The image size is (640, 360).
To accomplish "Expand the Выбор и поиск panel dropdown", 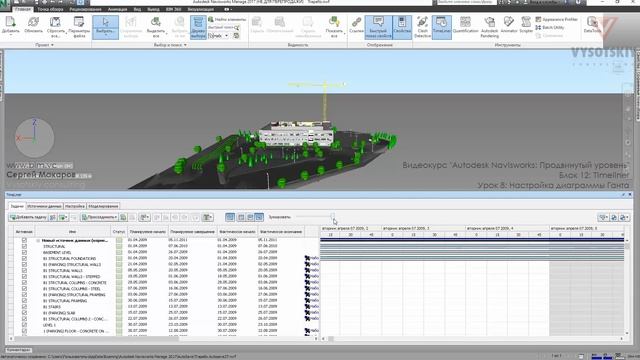I will point(185,45).
